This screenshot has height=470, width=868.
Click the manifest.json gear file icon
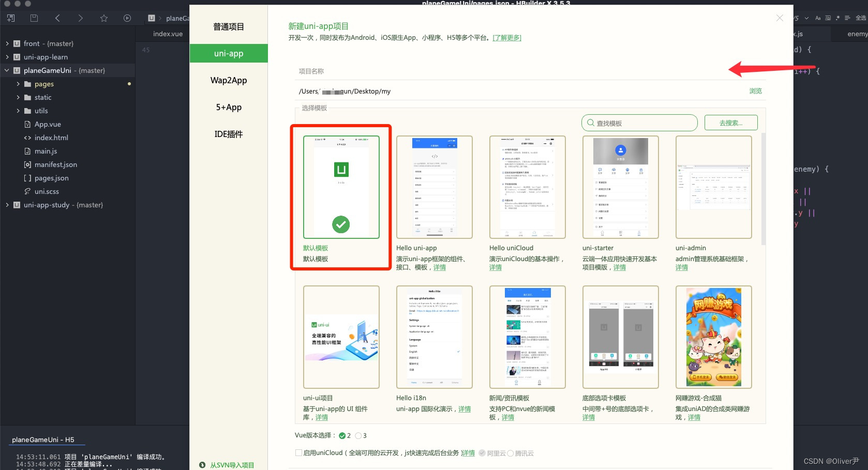tap(27, 164)
